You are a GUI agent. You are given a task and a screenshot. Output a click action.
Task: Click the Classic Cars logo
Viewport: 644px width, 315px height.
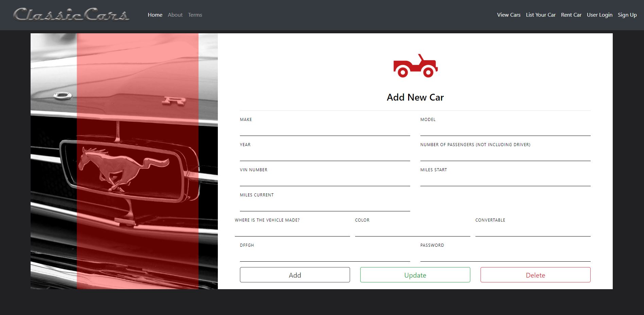(71, 15)
